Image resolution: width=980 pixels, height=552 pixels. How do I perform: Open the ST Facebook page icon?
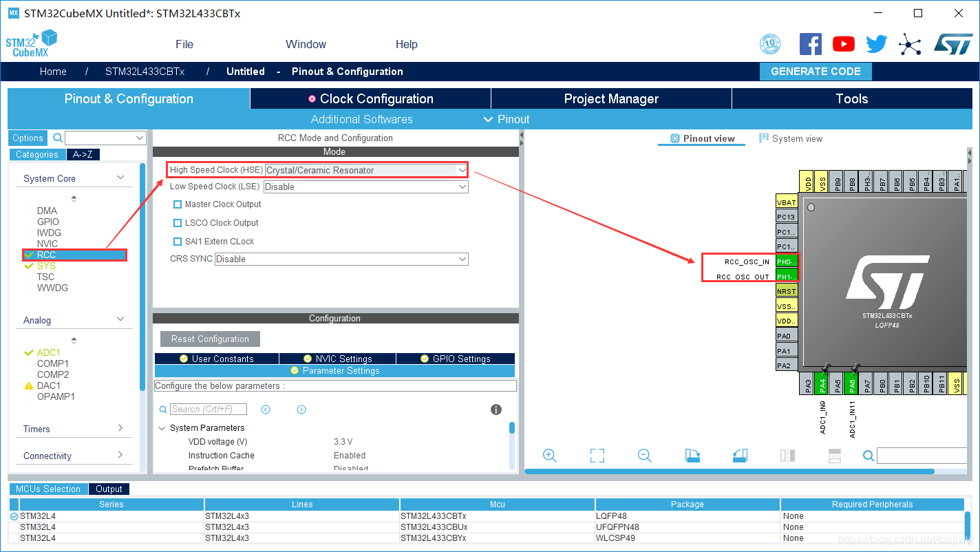coord(810,44)
